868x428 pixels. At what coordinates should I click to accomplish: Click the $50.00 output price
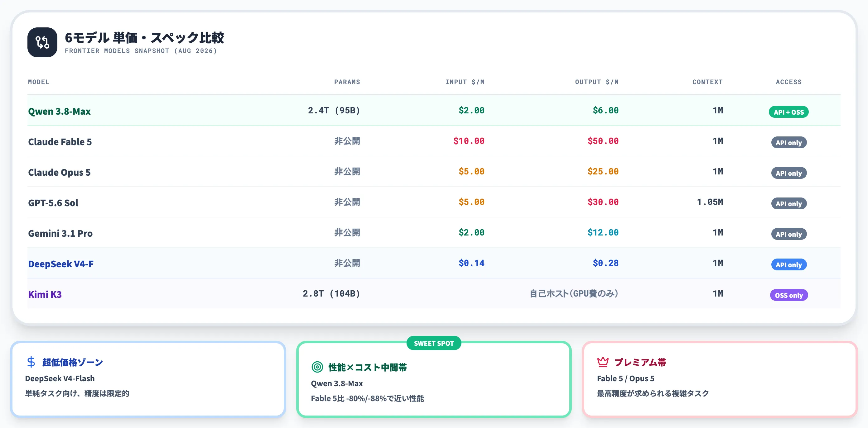coord(603,141)
